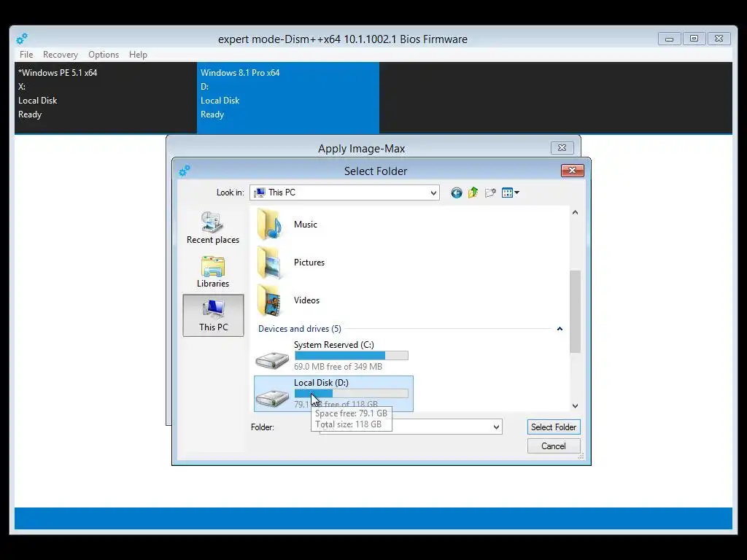Image resolution: width=747 pixels, height=560 pixels.
Task: Select System Reserved (C:) drive icon
Action: click(x=272, y=360)
